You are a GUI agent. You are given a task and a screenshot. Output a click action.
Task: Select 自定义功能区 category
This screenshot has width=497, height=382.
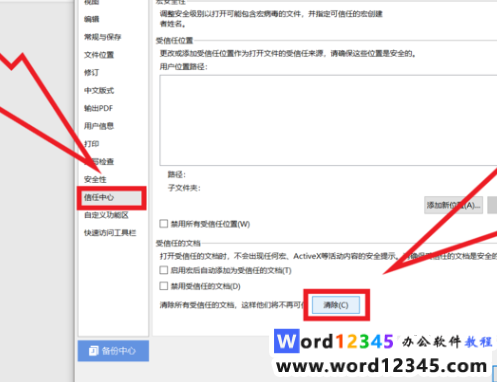coord(106,215)
